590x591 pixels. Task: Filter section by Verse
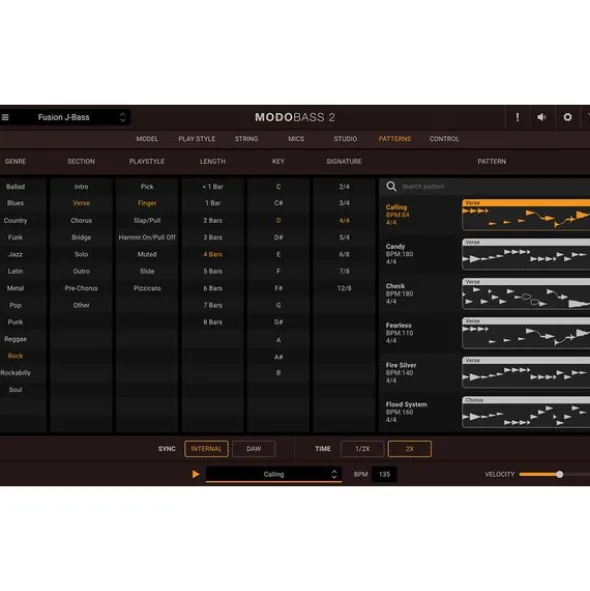click(81, 203)
